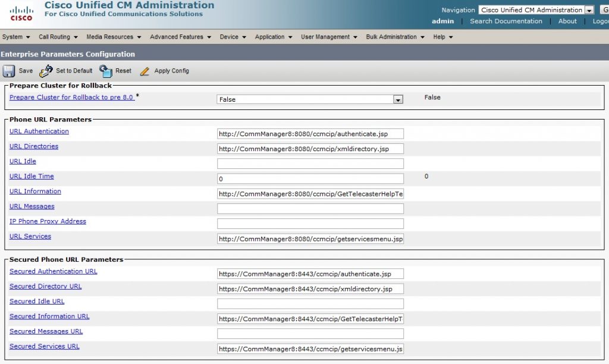609x364 pixels.
Task: Click the admin username text
Action: pos(442,21)
